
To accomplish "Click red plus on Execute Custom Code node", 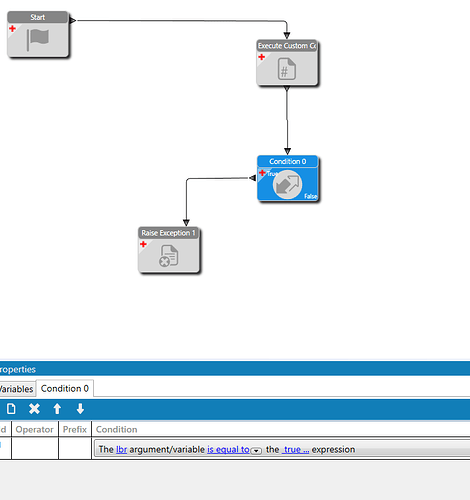I will 262,57.
